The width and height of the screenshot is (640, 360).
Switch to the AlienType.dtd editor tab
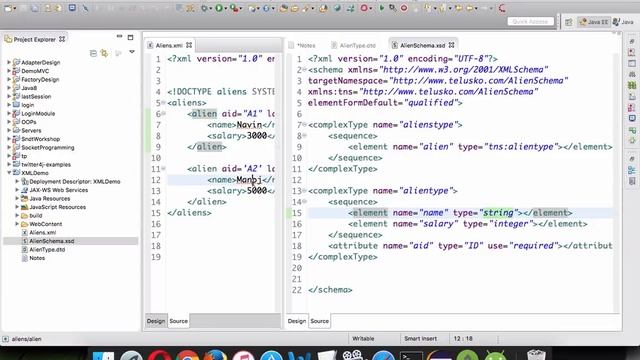coord(358,45)
